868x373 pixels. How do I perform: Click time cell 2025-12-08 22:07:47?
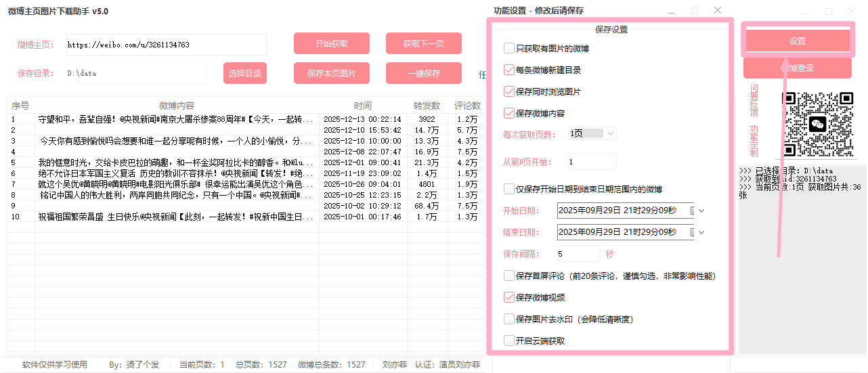click(363, 152)
